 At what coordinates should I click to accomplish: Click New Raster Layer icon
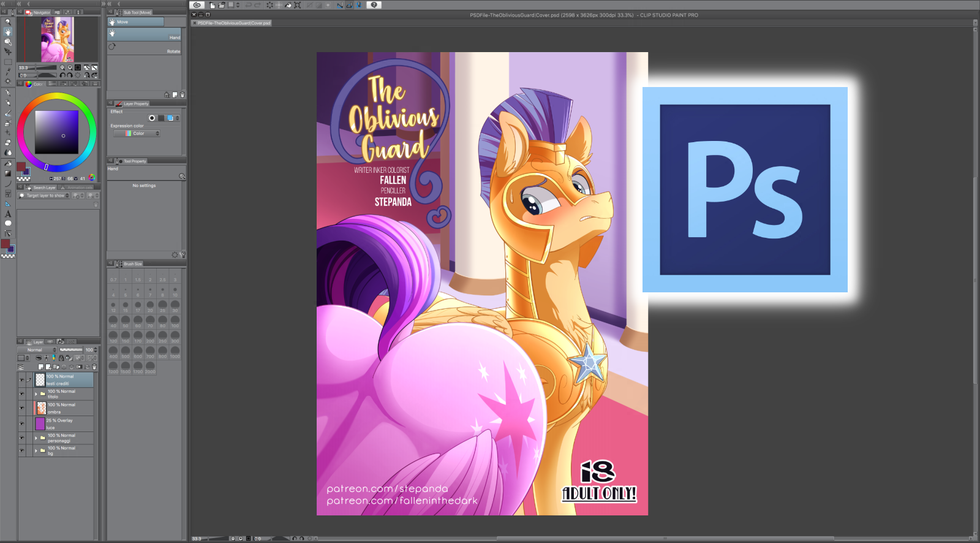pos(40,367)
